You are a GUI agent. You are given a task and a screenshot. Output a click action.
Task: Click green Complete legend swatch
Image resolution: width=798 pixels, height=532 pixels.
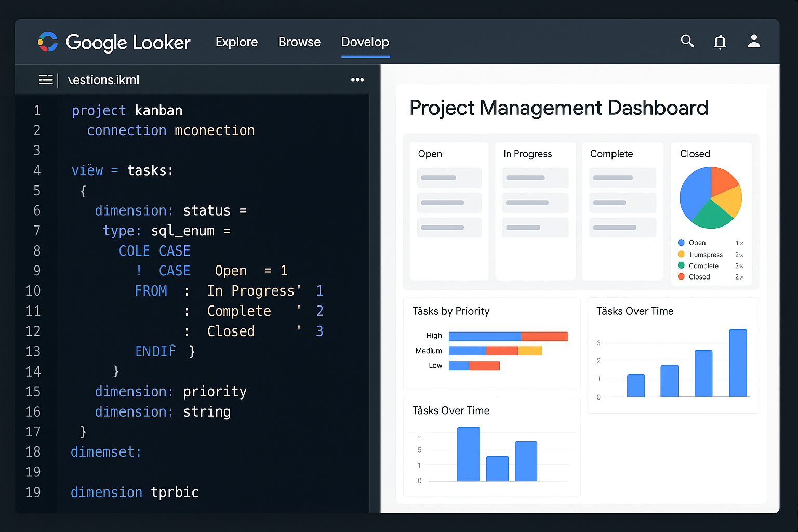pyautogui.click(x=681, y=265)
